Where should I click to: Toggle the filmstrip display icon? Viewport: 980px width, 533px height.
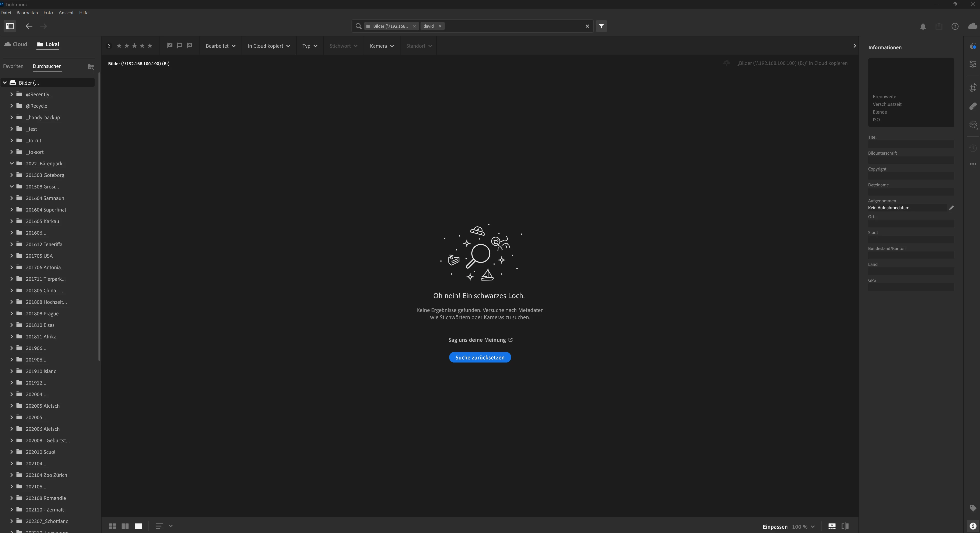click(832, 526)
